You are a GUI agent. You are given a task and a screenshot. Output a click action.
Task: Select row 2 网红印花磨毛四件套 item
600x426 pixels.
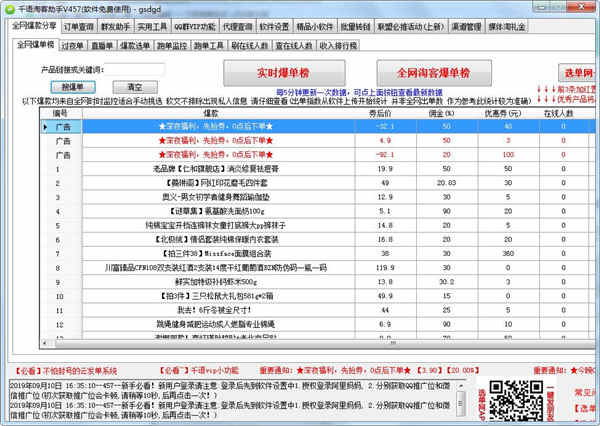pos(218,183)
